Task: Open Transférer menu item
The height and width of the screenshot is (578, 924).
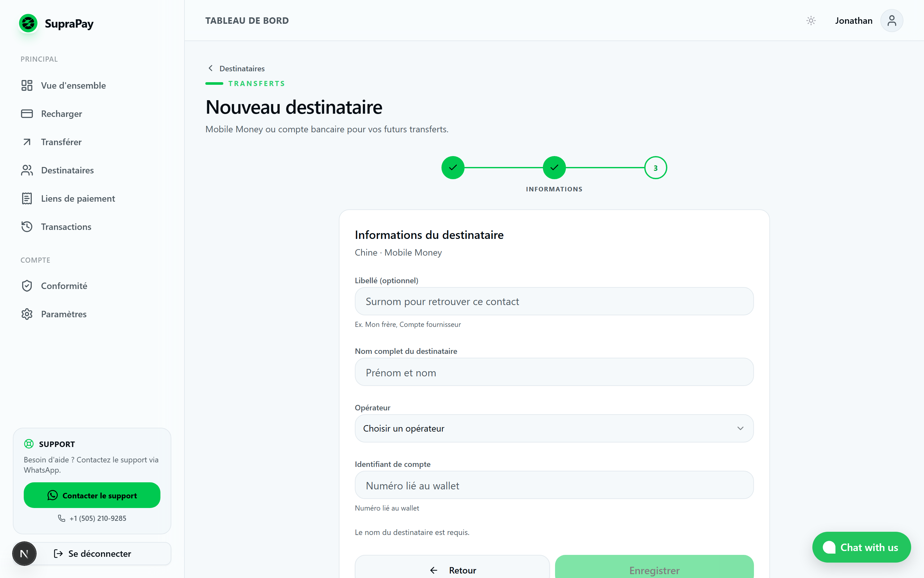Action: (92, 142)
